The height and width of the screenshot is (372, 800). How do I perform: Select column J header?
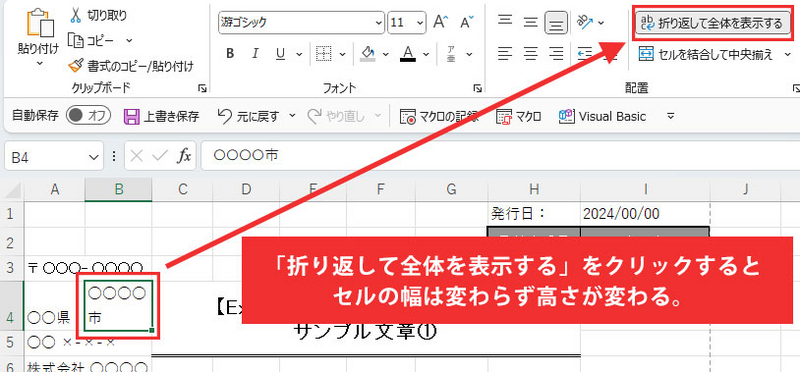[x=745, y=190]
